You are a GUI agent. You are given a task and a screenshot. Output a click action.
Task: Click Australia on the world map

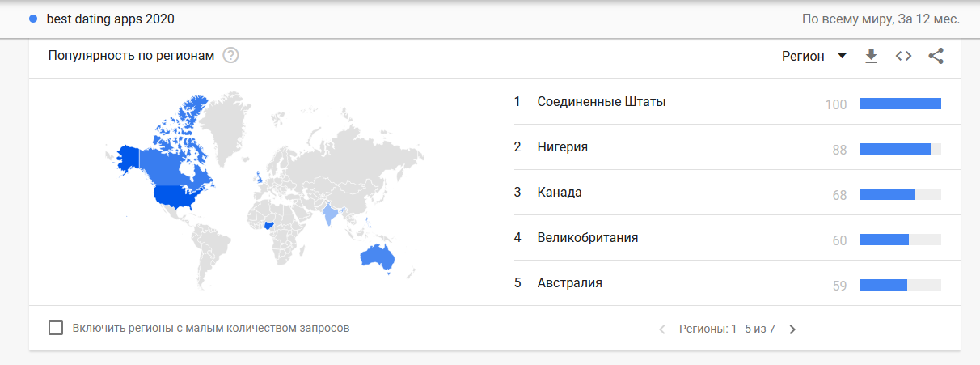click(x=377, y=256)
